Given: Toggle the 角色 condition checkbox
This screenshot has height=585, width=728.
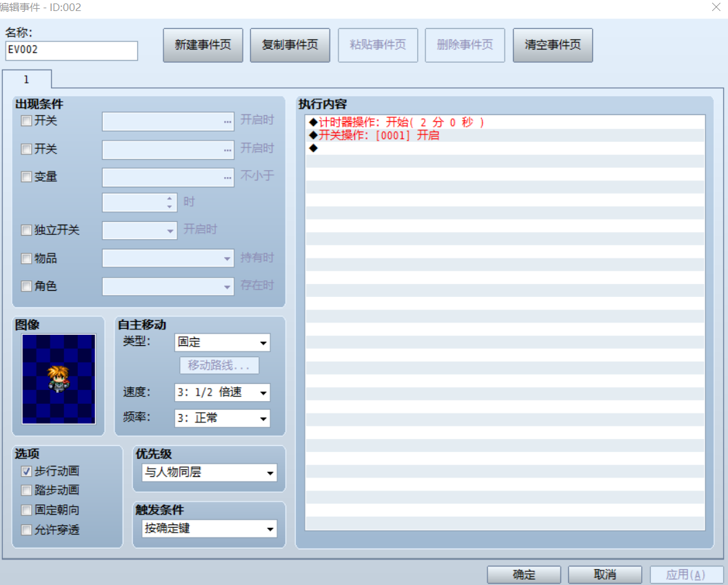Looking at the screenshot, I should click(26, 286).
